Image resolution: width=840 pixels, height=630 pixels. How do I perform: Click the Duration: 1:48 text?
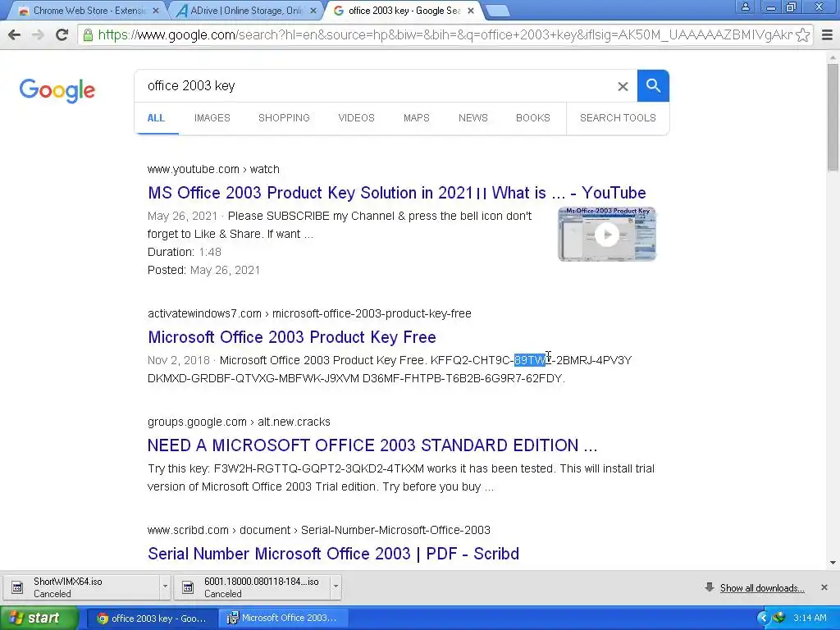(x=185, y=252)
